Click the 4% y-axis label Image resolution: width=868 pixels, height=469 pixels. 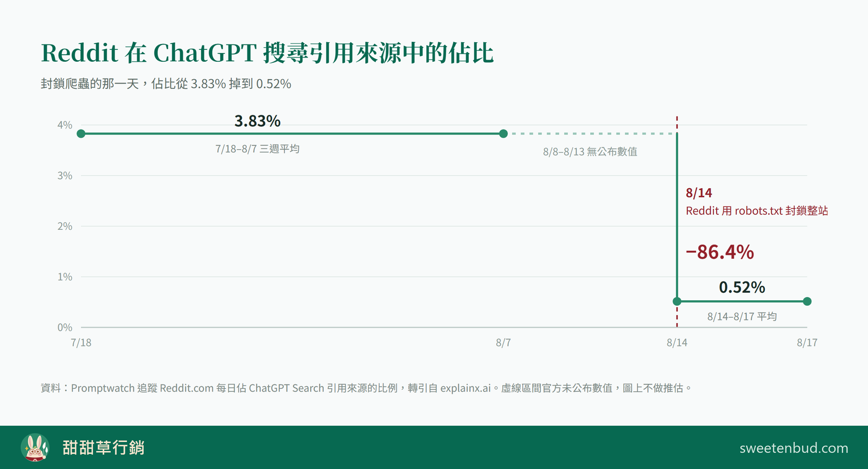[65, 125]
